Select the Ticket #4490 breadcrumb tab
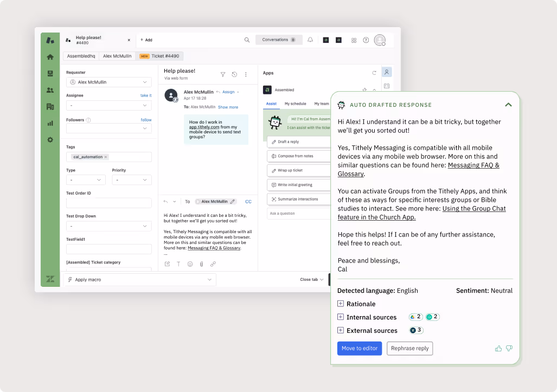The width and height of the screenshot is (557, 392). tap(159, 56)
